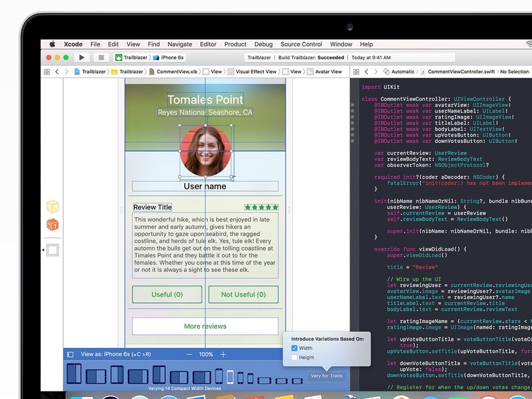Screen dimensions: 532x399
Task: Click the Run (play) button
Action: tap(82, 58)
